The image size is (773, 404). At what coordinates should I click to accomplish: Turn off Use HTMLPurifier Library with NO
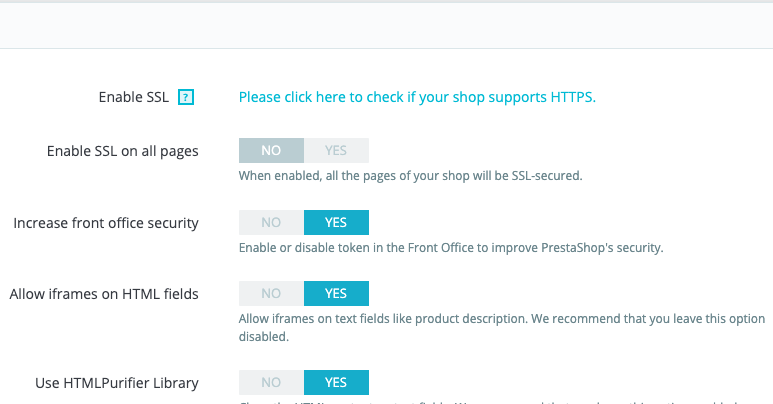pos(271,382)
